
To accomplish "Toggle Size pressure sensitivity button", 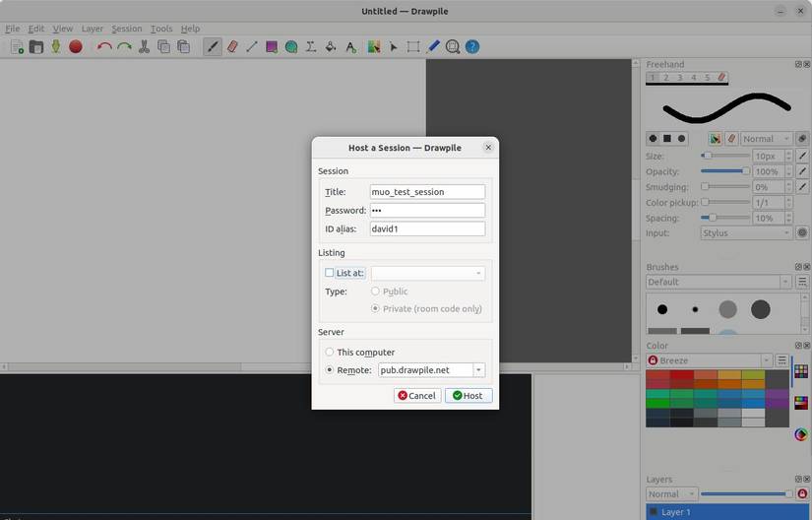I will (802, 156).
